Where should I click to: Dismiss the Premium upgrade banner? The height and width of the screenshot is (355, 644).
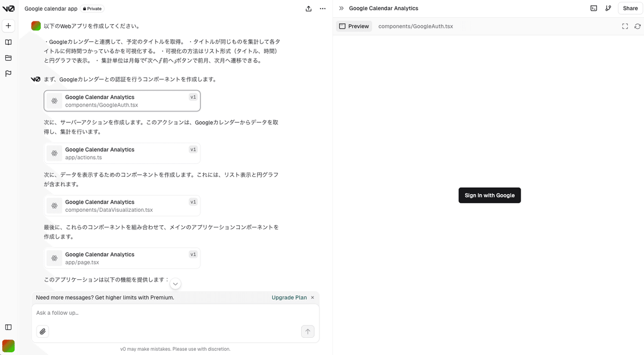(x=312, y=298)
